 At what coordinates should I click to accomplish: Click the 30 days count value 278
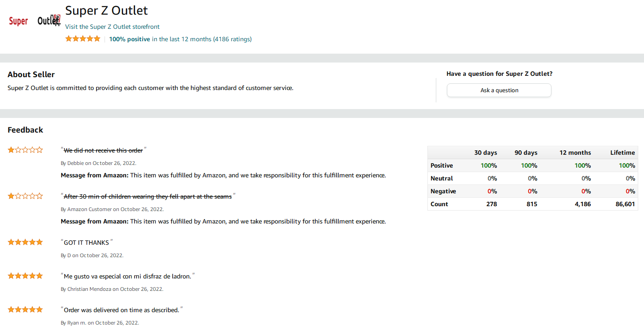(491, 204)
